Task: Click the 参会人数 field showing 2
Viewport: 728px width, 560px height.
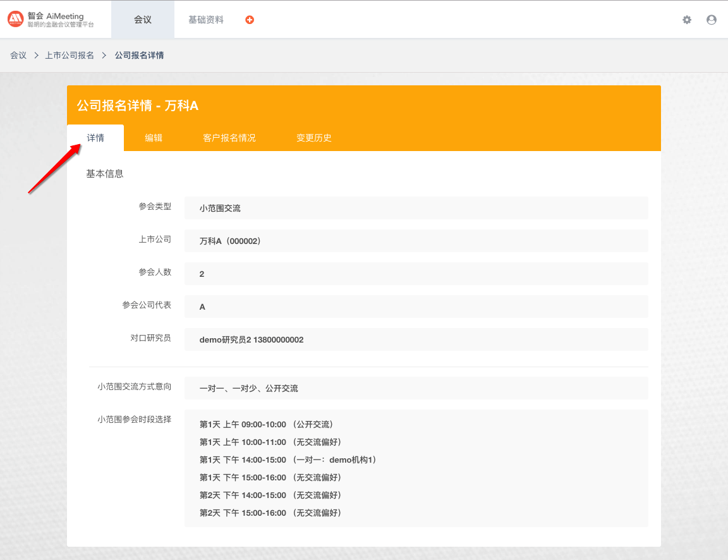Action: (416, 274)
